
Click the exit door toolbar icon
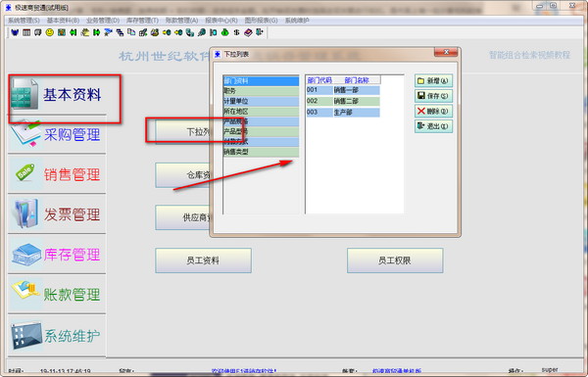[x=260, y=32]
